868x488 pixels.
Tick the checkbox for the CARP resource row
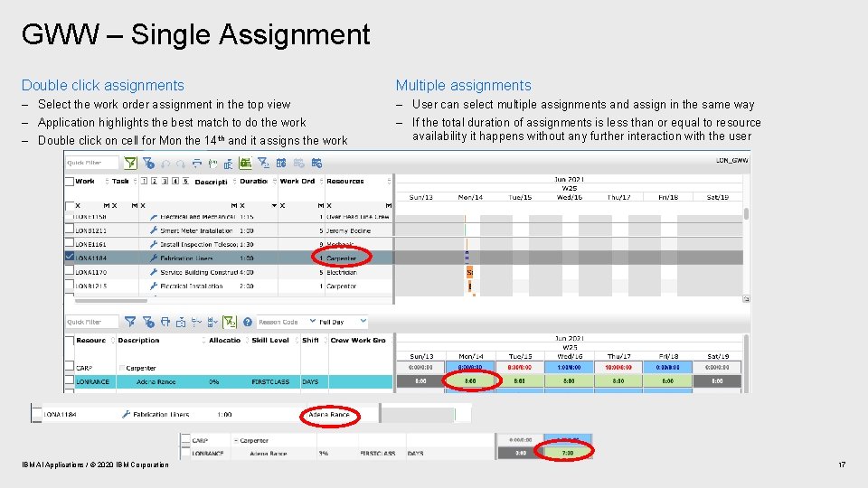point(70,366)
